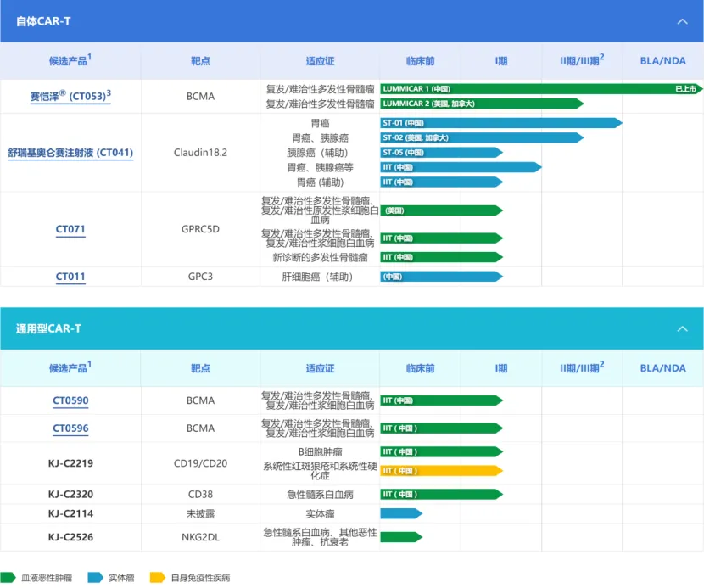Screen dimensions: 704x588
Task: Open the 赛恺泽 (CT053) product link
Action: pyautogui.click(x=70, y=97)
